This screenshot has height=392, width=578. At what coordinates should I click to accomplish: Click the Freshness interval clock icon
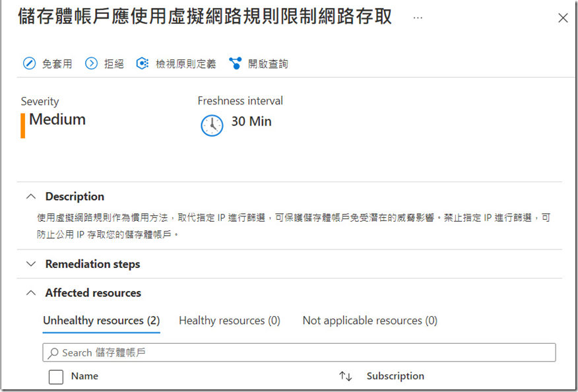212,125
